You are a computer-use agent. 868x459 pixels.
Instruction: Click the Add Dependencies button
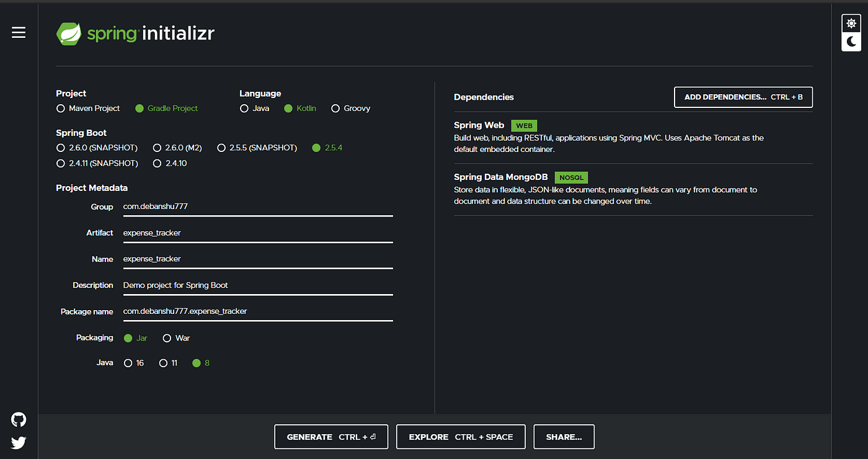pos(743,97)
